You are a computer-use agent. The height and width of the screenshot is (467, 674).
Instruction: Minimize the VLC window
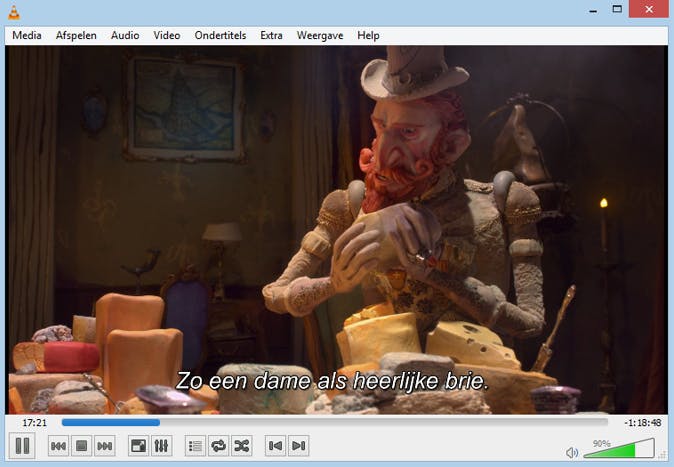click(594, 9)
